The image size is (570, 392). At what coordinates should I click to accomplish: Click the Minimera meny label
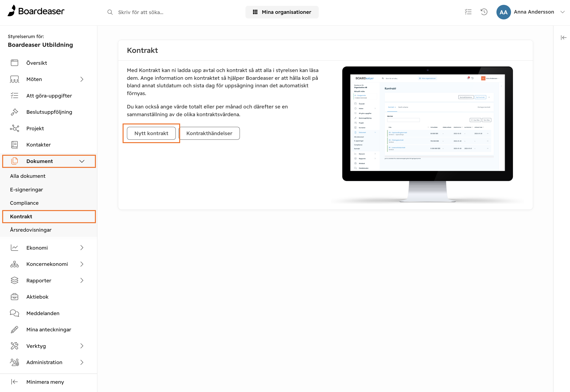[x=45, y=382]
